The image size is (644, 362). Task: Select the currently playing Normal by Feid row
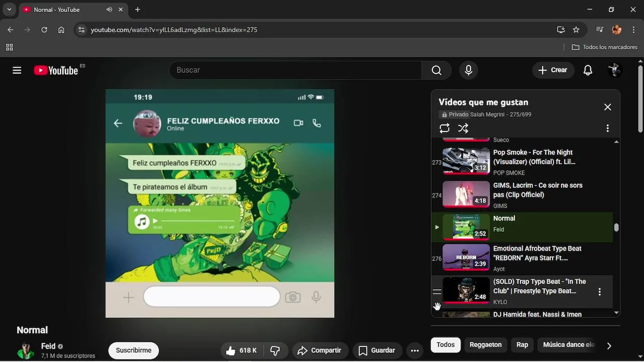pyautogui.click(x=522, y=227)
